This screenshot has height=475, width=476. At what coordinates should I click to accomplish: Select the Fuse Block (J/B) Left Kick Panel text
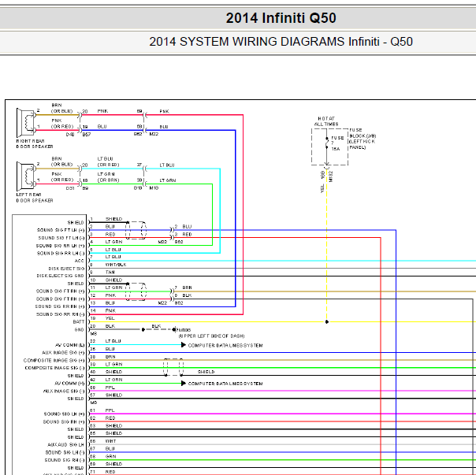point(363,139)
